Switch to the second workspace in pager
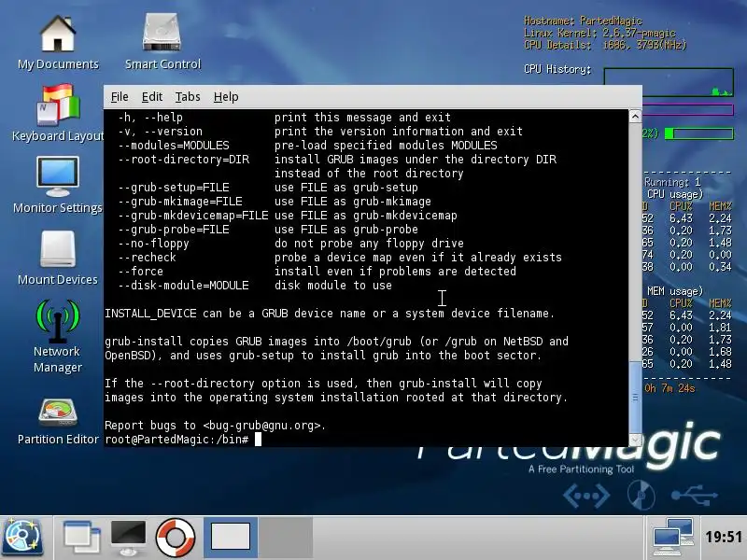The height and width of the screenshot is (560, 747). (286, 538)
